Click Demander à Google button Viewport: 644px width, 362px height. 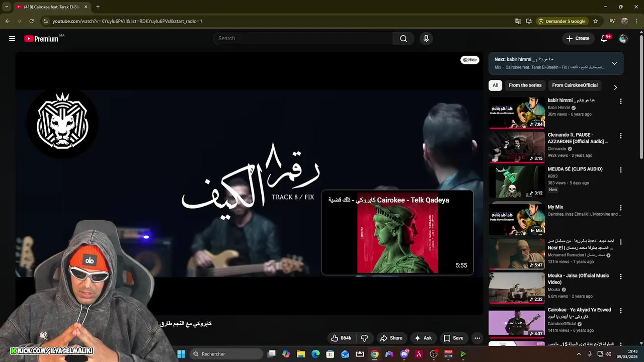coord(562,21)
